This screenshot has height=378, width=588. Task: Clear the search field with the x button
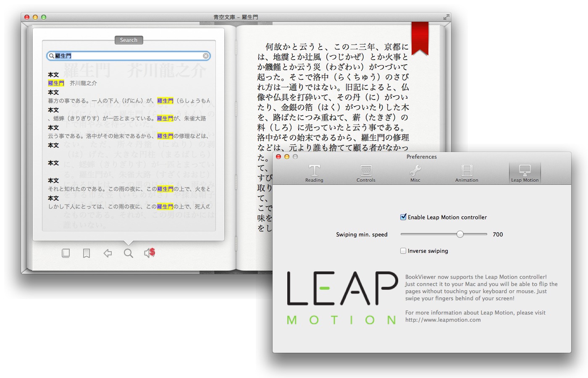[206, 56]
